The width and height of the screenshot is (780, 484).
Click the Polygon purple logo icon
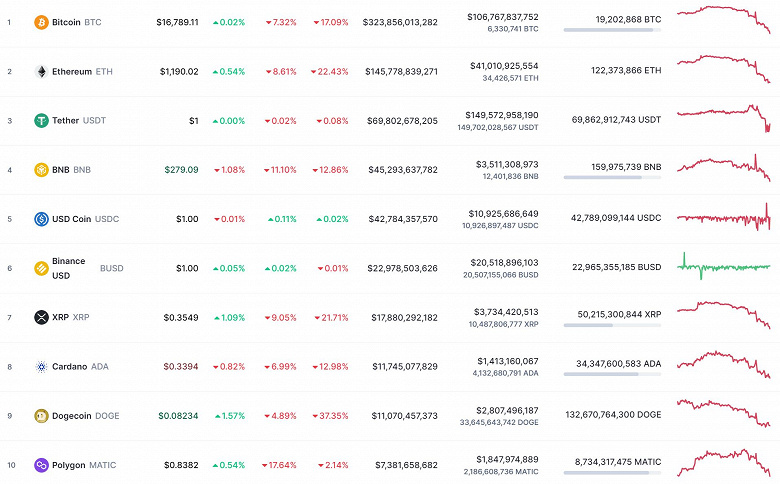[x=41, y=465]
